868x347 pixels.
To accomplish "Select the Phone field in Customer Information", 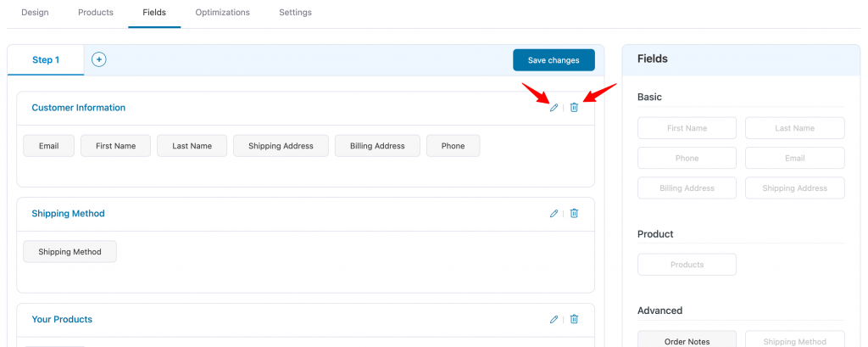I will pyautogui.click(x=453, y=146).
